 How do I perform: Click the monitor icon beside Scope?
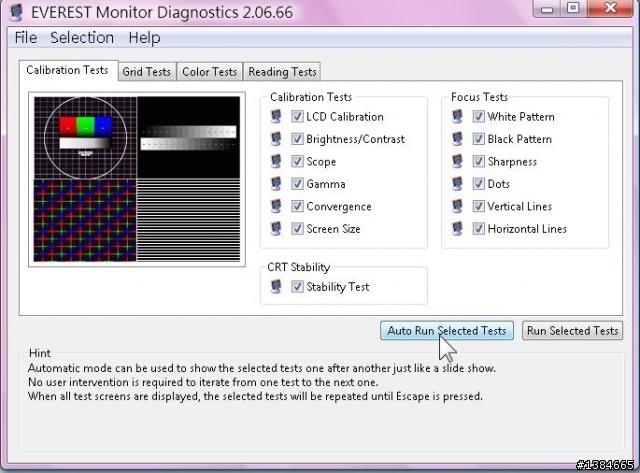coord(276,161)
